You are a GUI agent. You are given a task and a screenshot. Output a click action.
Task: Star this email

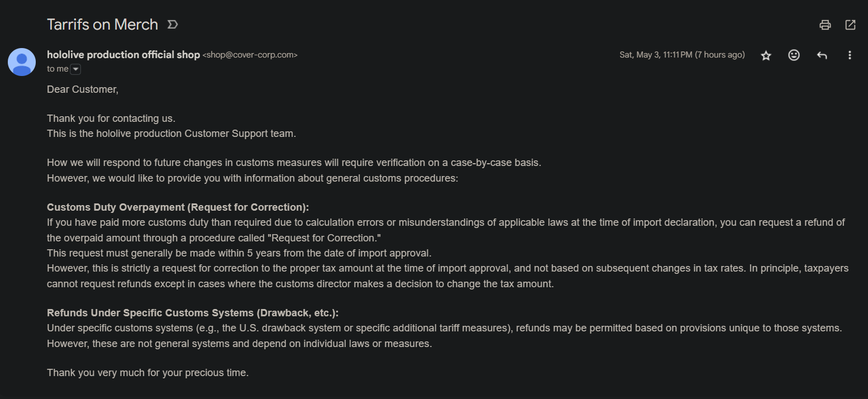click(766, 55)
